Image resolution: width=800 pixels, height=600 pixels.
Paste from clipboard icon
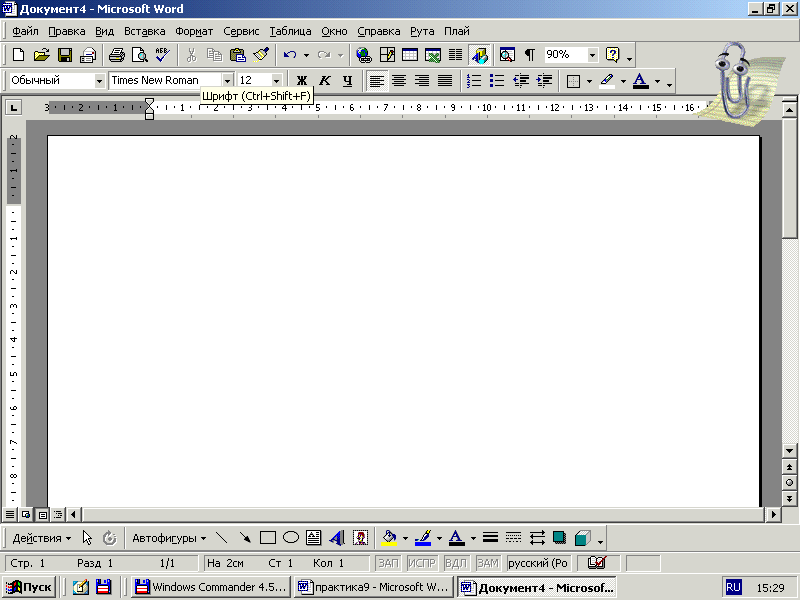click(238, 55)
